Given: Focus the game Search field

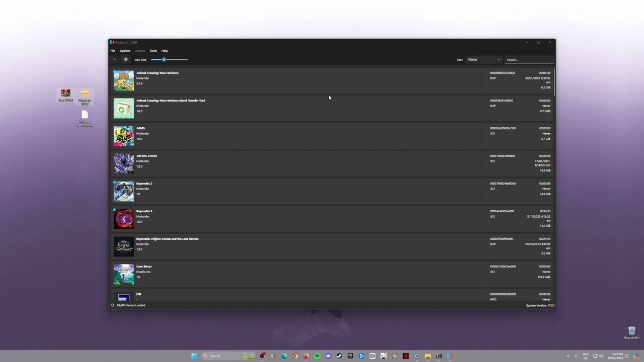Looking at the screenshot, I should coord(529,59).
